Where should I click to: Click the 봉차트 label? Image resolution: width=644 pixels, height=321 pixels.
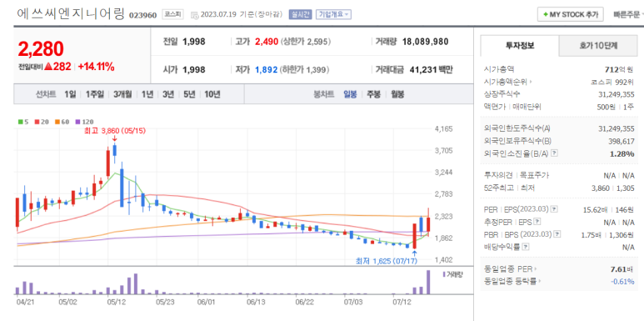tap(324, 94)
